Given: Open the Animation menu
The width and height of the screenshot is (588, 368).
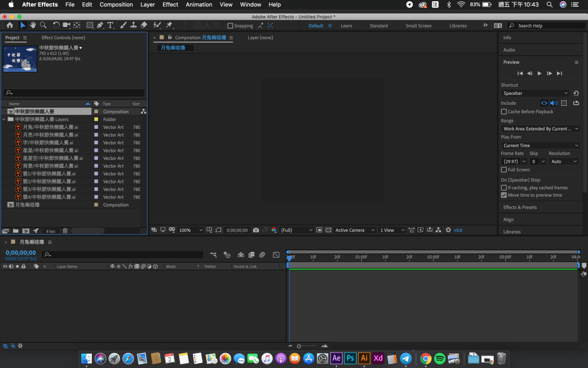Looking at the screenshot, I should click(x=199, y=5).
